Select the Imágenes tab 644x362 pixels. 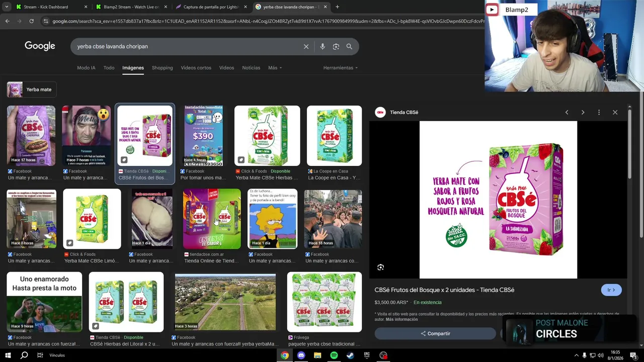133,68
